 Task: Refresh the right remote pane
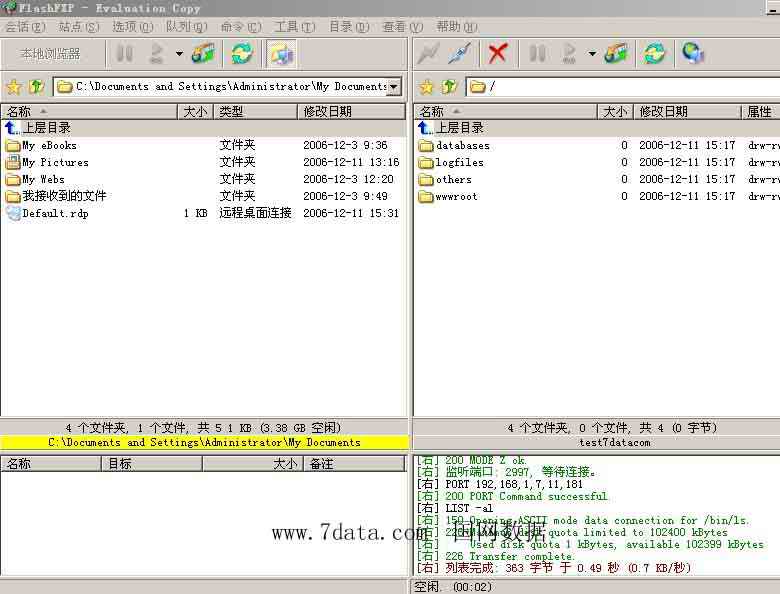(654, 54)
